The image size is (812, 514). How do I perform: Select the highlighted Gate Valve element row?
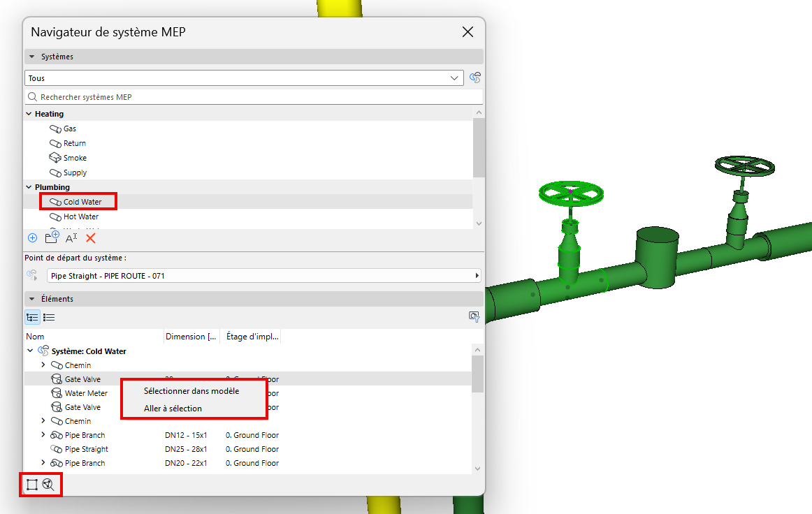pos(247,379)
